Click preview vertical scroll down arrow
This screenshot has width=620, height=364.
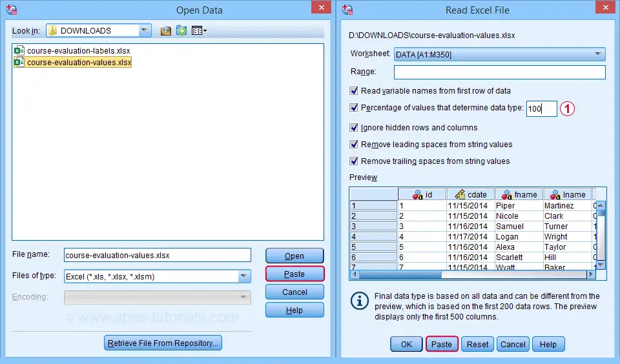(600, 265)
